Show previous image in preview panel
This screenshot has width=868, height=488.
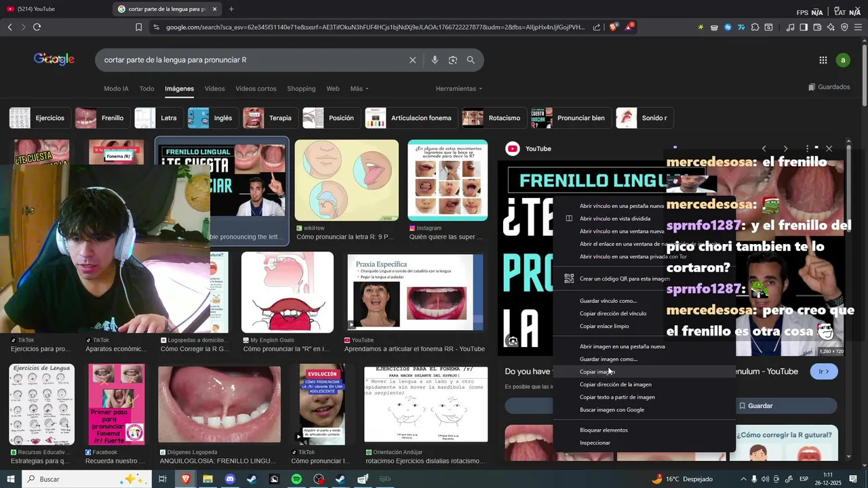(764, 148)
